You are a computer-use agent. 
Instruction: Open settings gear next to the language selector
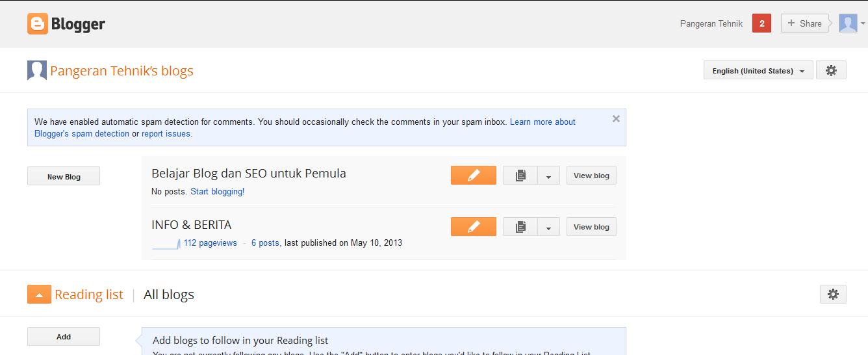click(x=831, y=70)
